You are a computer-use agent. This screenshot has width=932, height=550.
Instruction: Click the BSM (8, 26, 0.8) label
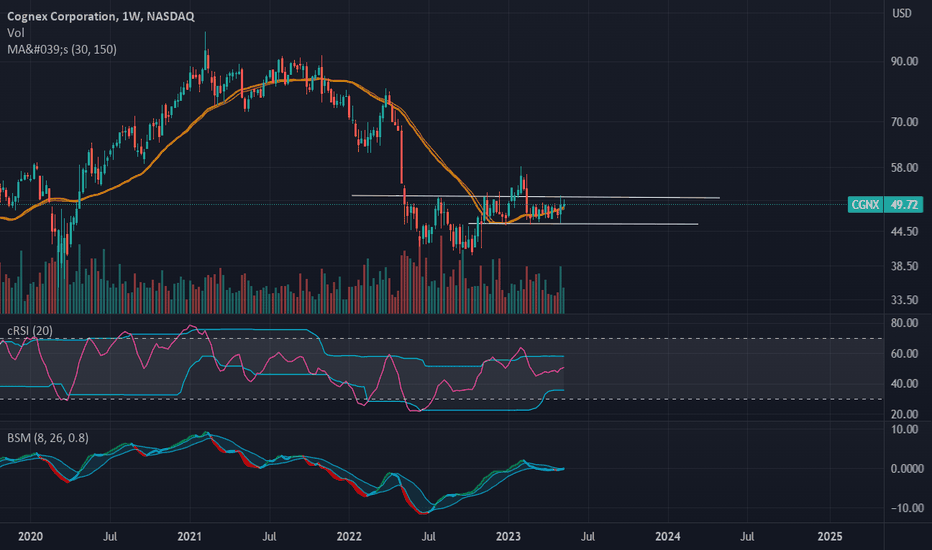pos(48,438)
